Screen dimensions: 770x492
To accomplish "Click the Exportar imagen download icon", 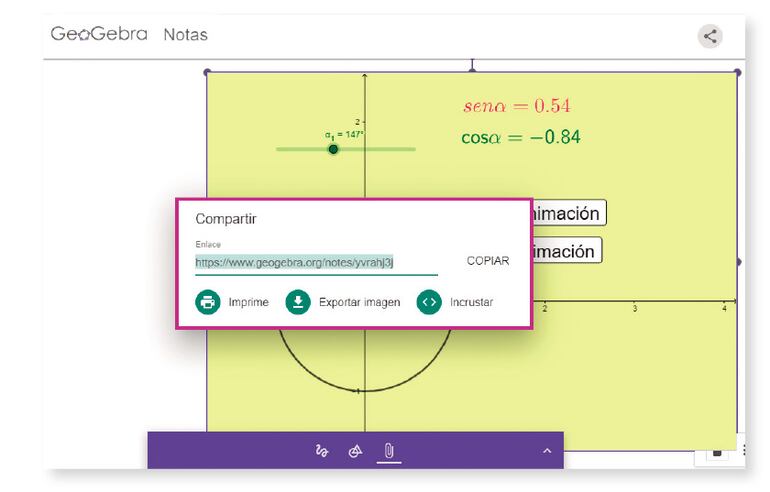I will pos(298,302).
